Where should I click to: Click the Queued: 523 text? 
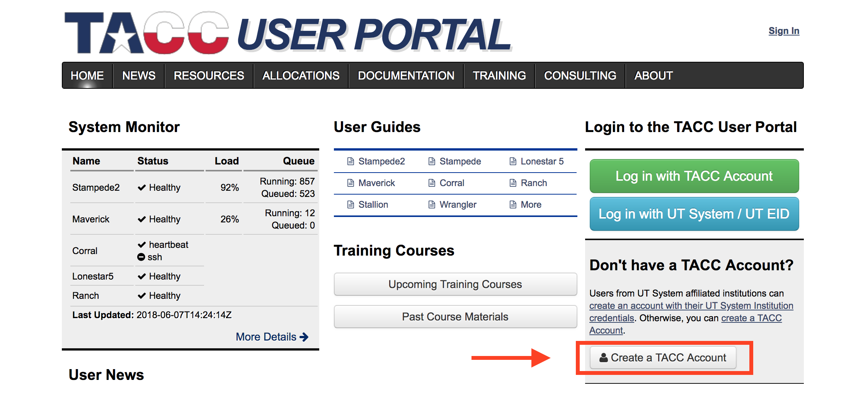click(288, 194)
